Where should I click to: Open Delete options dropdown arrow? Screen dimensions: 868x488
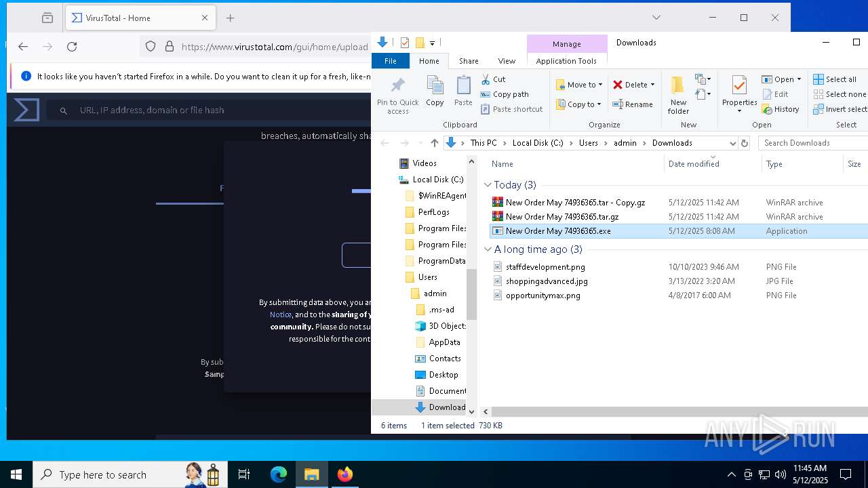tap(652, 85)
